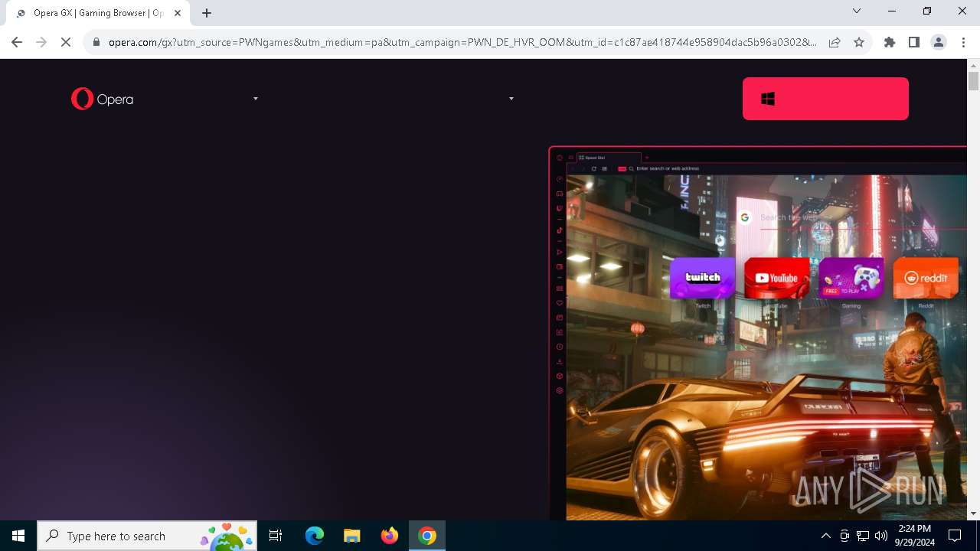This screenshot has height=551, width=980.
Task: Open the Chrome profile avatar
Action: coord(939,42)
